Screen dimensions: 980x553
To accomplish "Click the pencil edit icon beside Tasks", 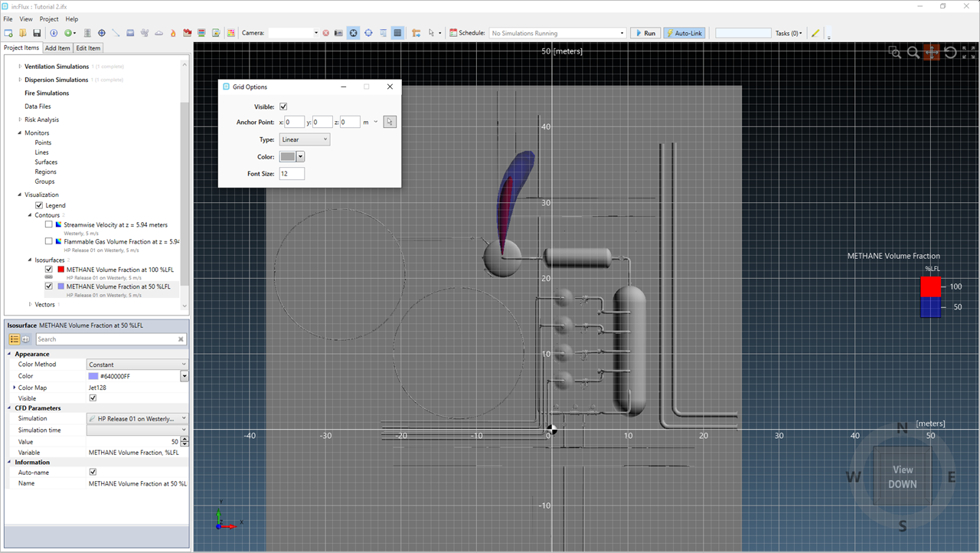I will (x=815, y=33).
